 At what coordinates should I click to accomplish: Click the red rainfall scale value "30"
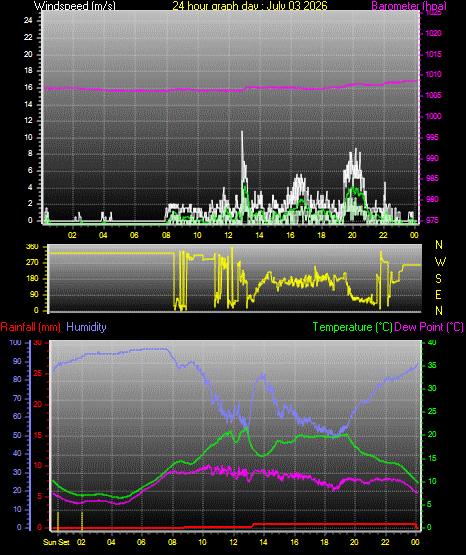click(x=38, y=343)
